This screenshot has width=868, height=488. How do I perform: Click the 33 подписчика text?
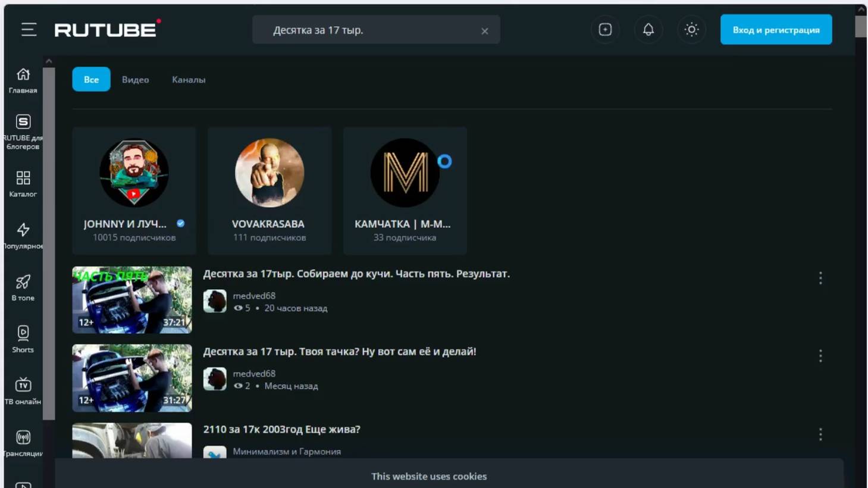(x=405, y=237)
